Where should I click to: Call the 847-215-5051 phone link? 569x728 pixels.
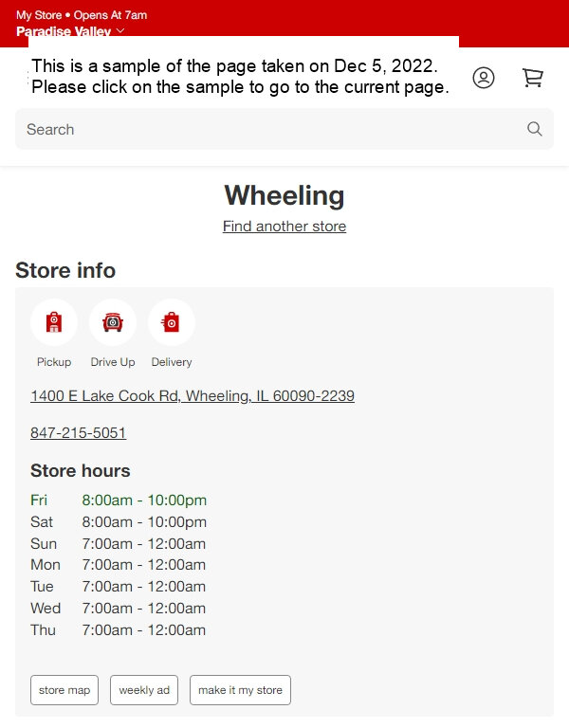click(x=78, y=432)
